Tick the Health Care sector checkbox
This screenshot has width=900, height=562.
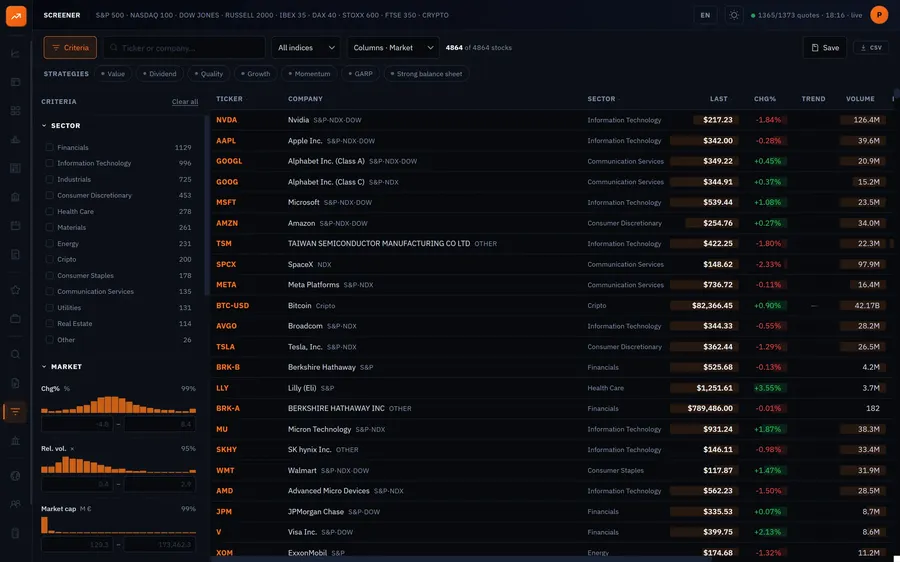pos(49,211)
